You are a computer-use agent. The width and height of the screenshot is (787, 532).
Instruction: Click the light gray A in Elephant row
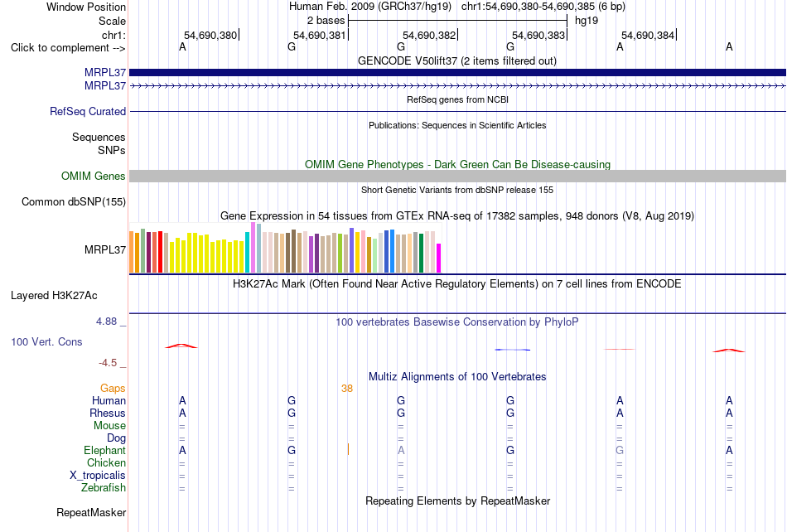[x=400, y=450]
